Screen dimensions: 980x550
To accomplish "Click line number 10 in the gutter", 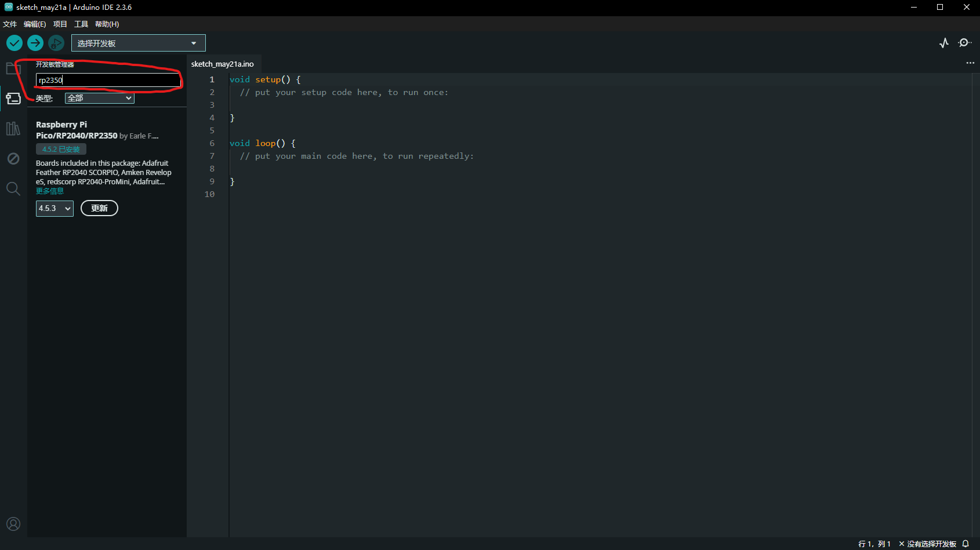I will tap(209, 194).
